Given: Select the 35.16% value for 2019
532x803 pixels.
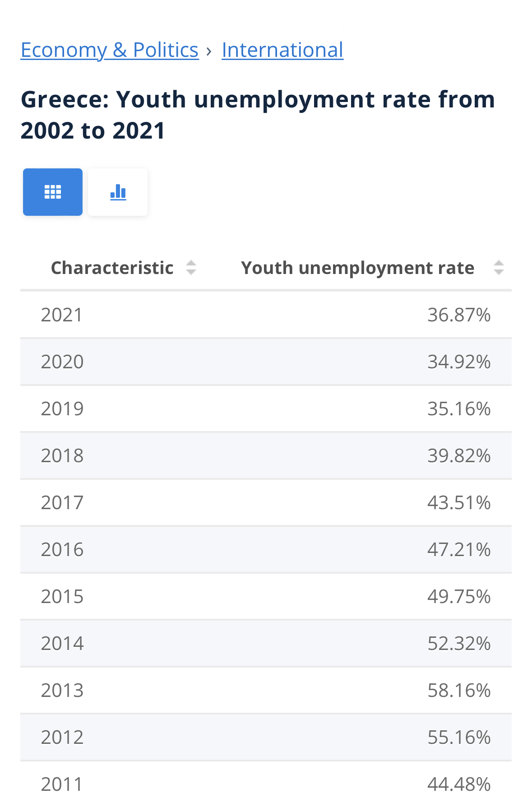Looking at the screenshot, I should [459, 408].
